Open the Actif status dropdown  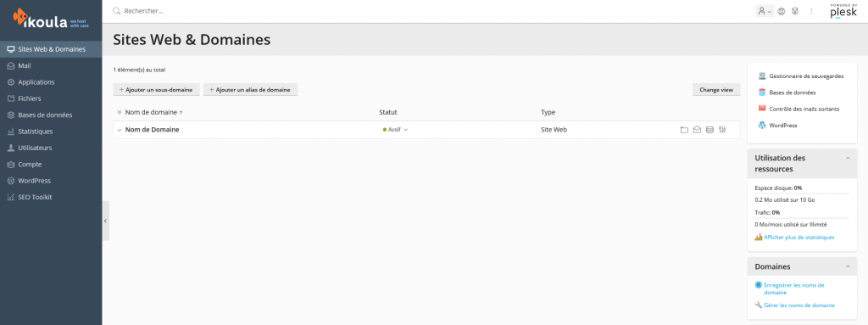click(x=395, y=130)
